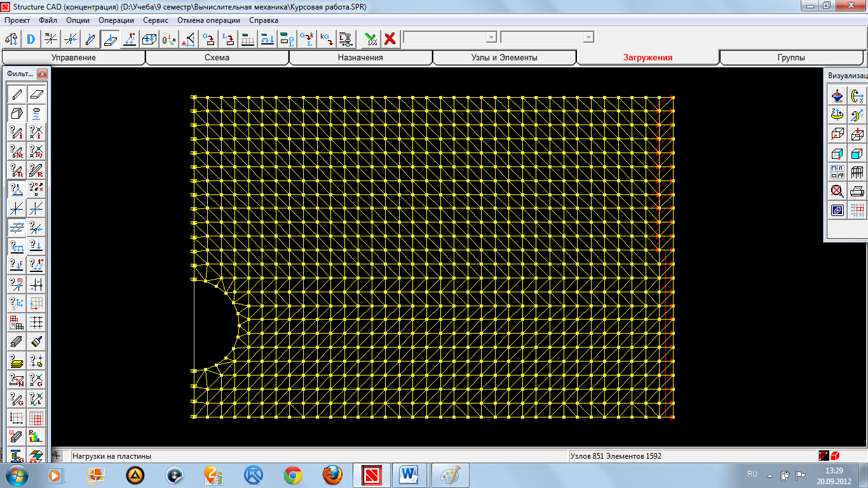868x488 pixels.
Task: Click the yellow layered plates filter icon
Action: pyautogui.click(x=17, y=361)
